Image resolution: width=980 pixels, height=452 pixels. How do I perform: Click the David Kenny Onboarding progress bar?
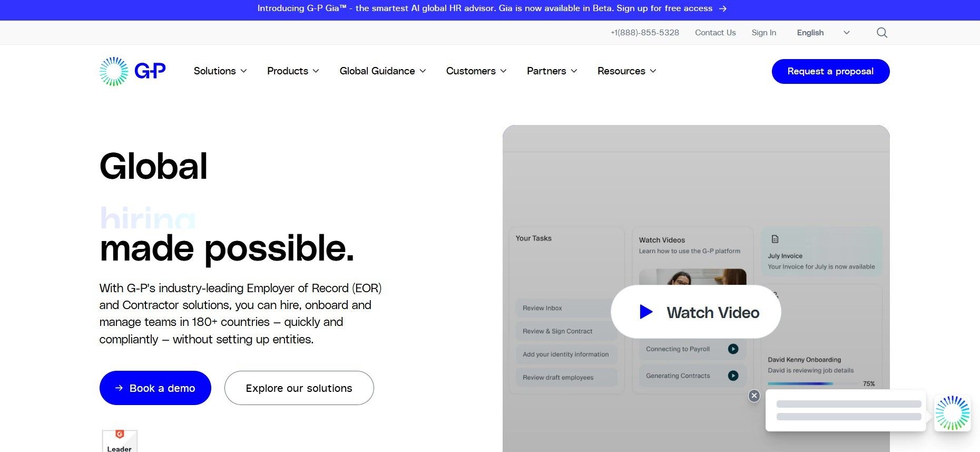click(x=814, y=383)
